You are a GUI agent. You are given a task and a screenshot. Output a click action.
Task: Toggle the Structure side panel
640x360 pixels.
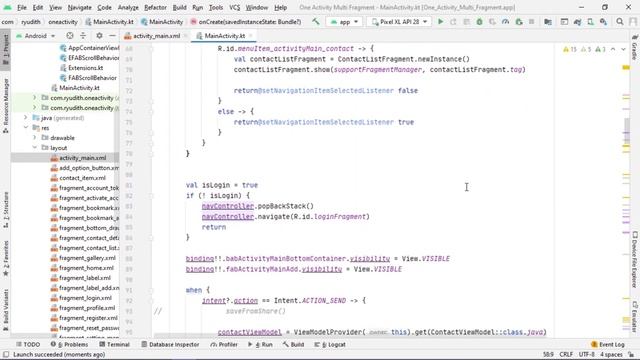tap(6, 209)
